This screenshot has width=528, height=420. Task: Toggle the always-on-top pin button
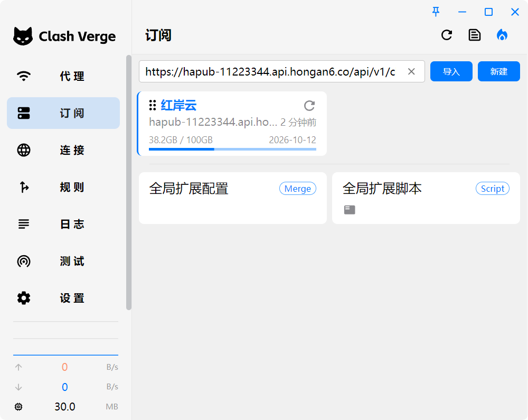point(436,12)
